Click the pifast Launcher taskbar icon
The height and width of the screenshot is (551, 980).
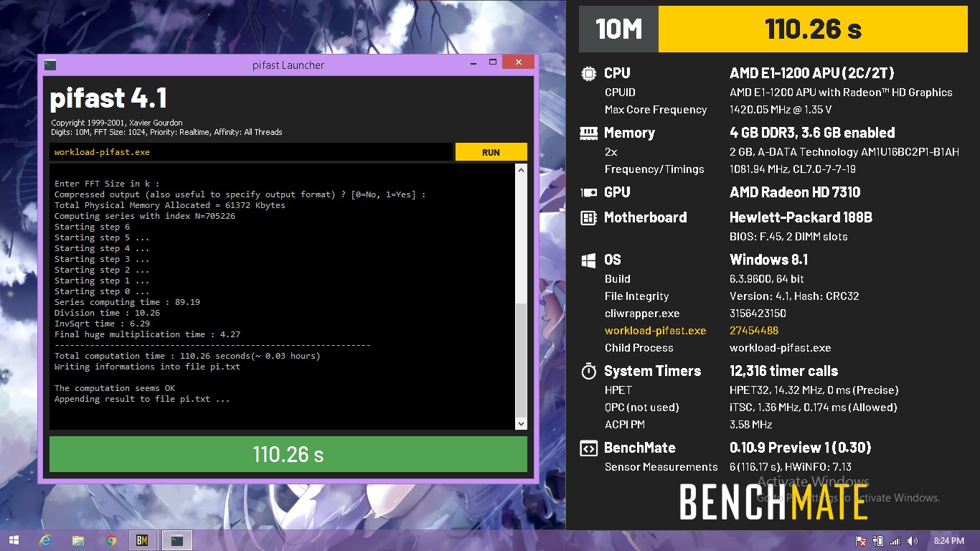[x=177, y=540]
